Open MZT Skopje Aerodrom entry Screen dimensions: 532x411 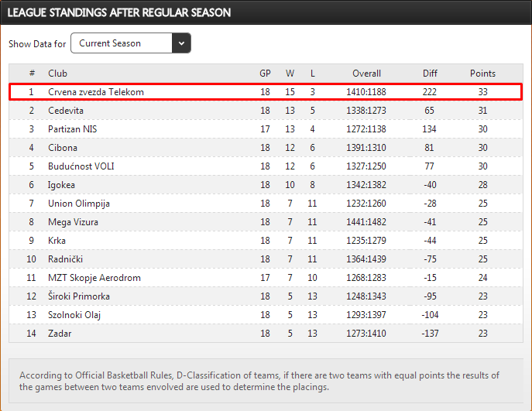point(94,278)
